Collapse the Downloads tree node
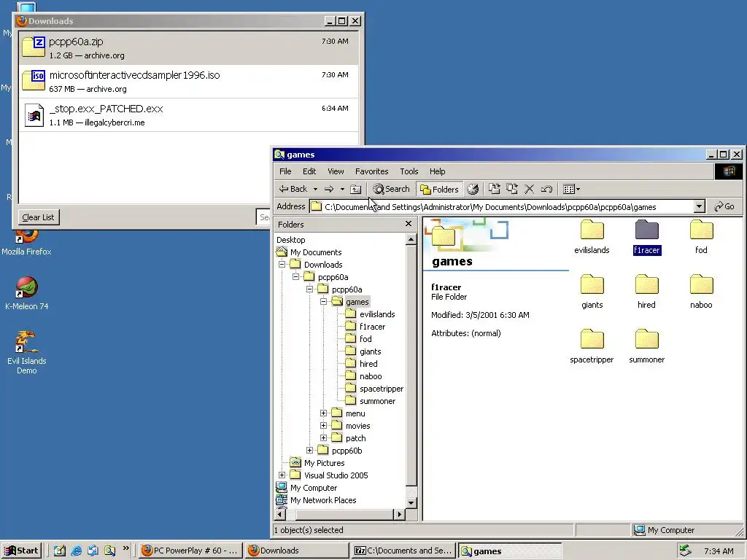 point(282,264)
